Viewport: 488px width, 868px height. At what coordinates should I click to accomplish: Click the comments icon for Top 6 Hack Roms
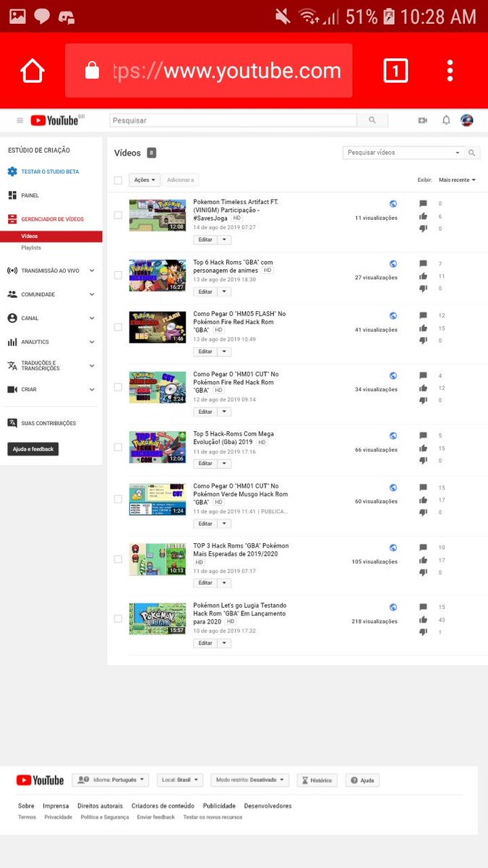point(424,264)
